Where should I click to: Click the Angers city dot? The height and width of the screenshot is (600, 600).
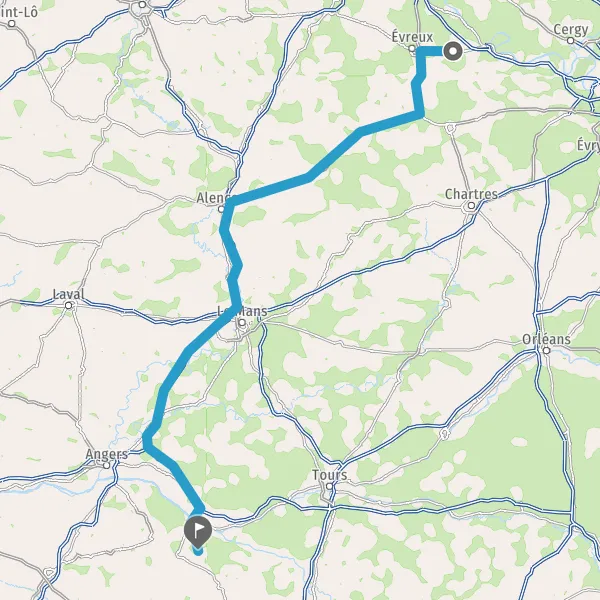pos(106,465)
